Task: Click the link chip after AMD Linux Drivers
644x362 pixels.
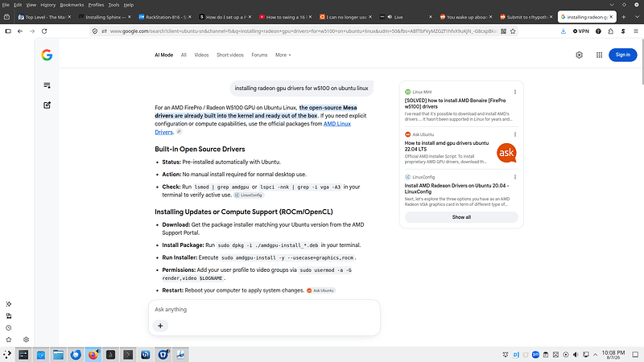Action: pos(179,132)
